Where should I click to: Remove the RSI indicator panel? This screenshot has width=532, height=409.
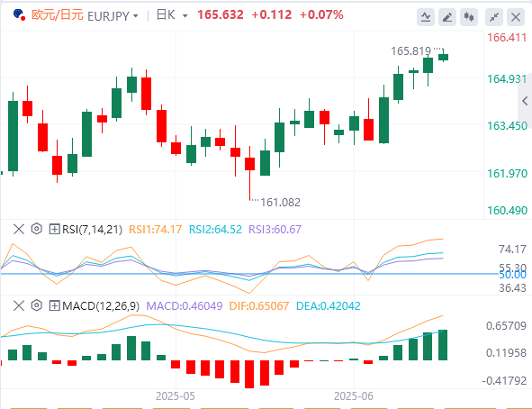coord(19,229)
